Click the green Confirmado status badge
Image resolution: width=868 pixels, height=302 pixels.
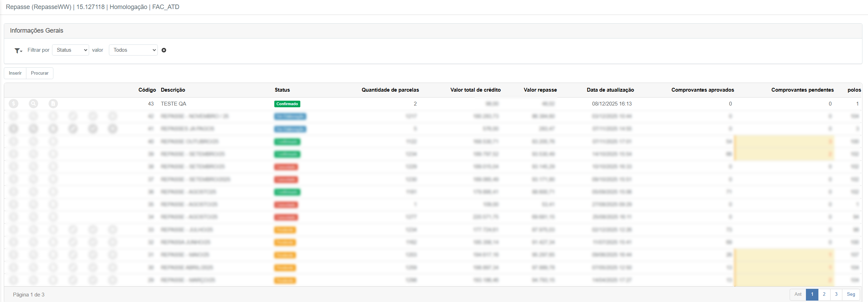[x=287, y=104]
